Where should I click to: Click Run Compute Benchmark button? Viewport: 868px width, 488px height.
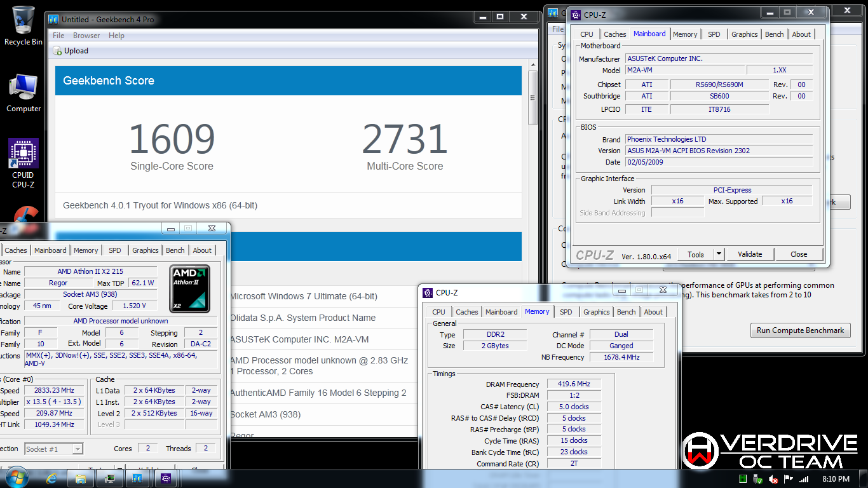(x=801, y=330)
